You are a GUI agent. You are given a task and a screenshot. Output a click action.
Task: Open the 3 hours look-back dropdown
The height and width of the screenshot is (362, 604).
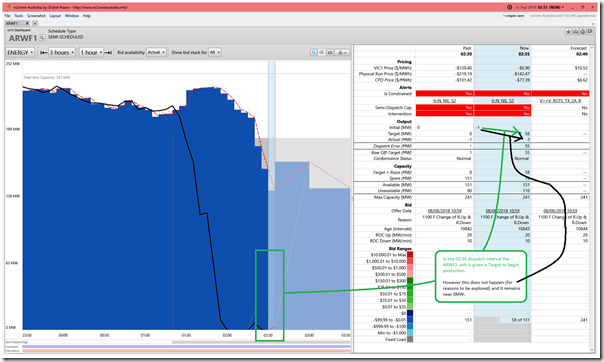(x=62, y=52)
